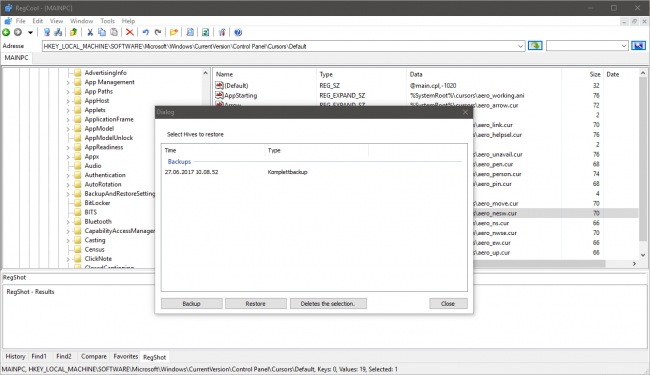Switch to the Find2 tab
This screenshot has height=375, width=650.
tap(63, 356)
